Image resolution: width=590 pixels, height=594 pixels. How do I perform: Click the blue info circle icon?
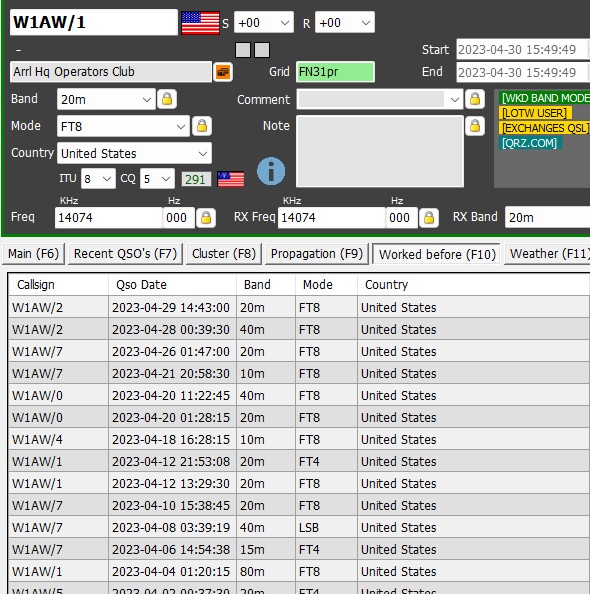click(x=271, y=171)
